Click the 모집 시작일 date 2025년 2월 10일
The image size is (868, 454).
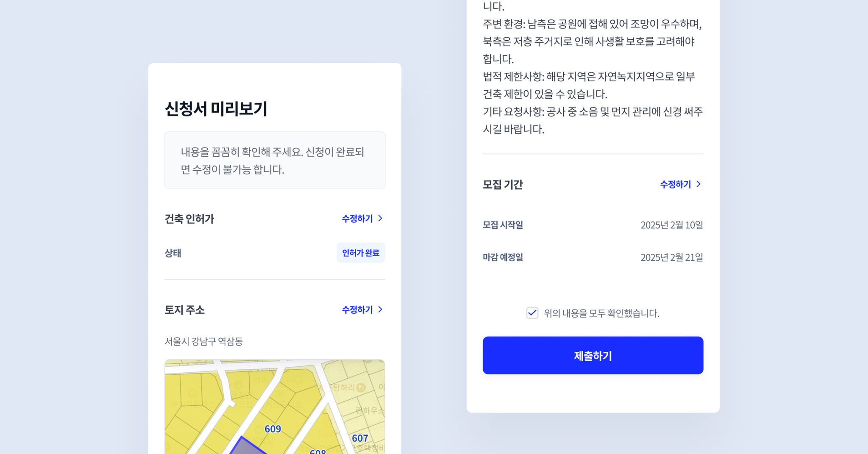672,225
